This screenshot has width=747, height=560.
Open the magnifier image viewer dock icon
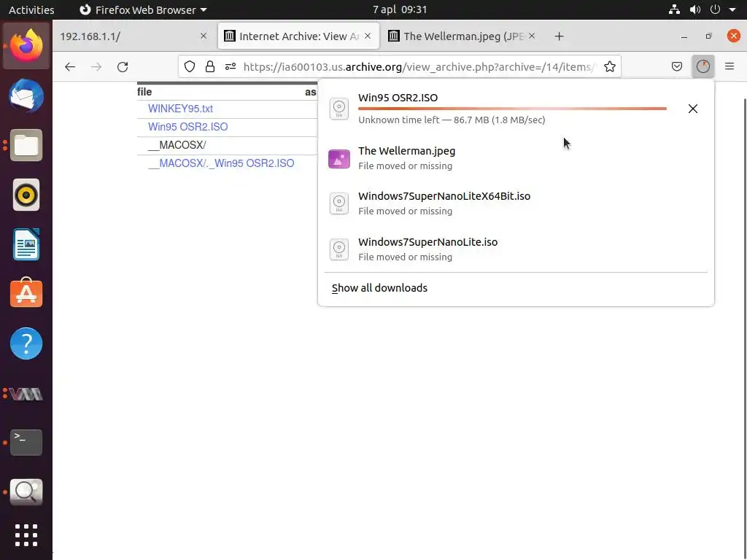tap(26, 492)
